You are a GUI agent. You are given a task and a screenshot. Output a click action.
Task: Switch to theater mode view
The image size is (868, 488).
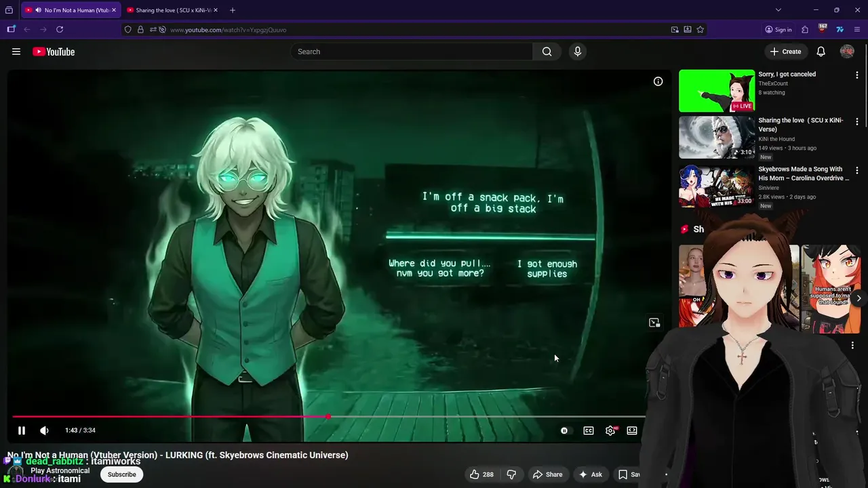tap(632, 430)
